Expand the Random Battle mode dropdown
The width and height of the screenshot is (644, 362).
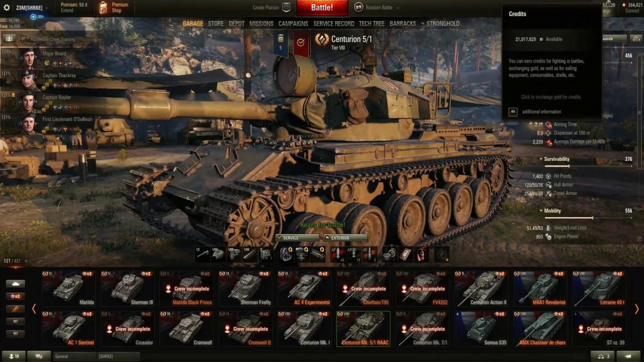click(x=377, y=8)
